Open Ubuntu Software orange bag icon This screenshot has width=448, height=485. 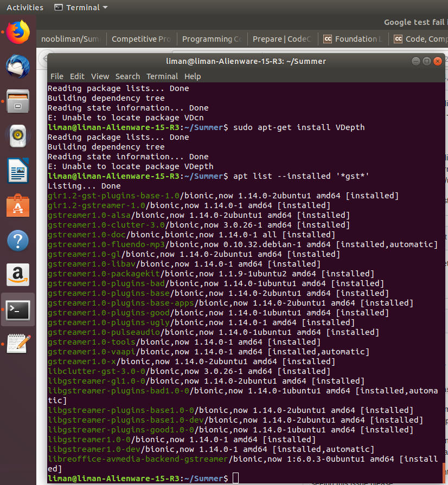tap(18, 206)
